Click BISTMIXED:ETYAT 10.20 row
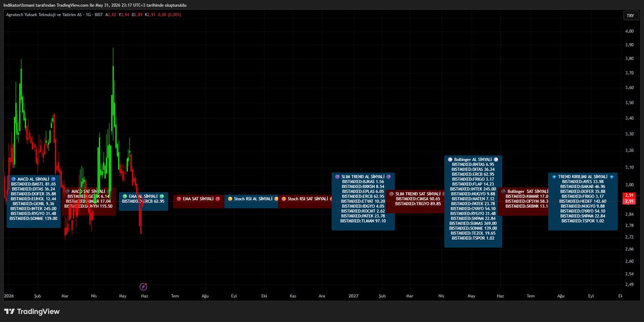This screenshot has width=644, height=322. (x=363, y=201)
